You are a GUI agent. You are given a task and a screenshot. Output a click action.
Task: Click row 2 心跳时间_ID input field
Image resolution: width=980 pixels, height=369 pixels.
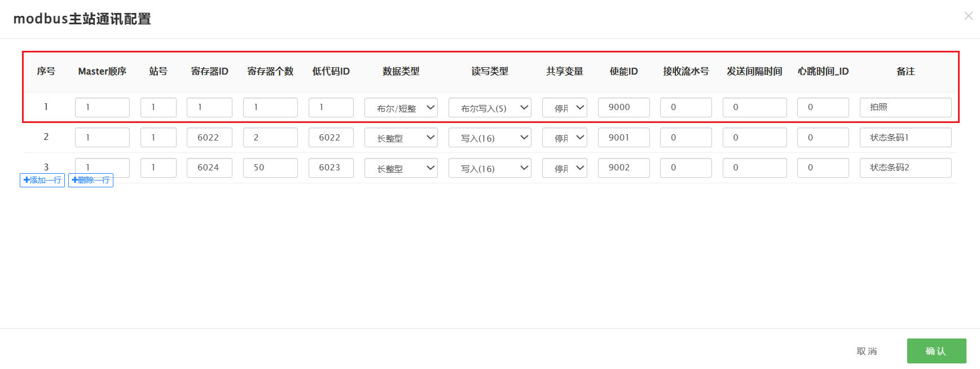coord(823,137)
